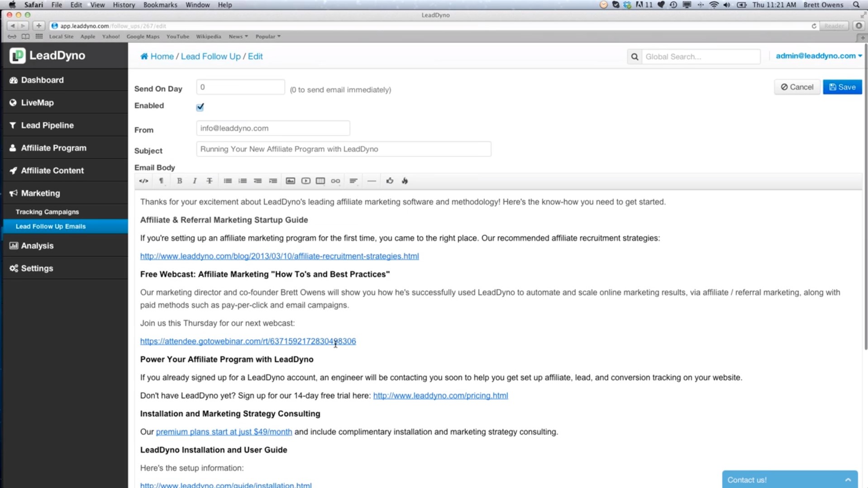Open Affiliate Program in sidebar
The width and height of the screenshot is (868, 488).
pyautogui.click(x=65, y=148)
